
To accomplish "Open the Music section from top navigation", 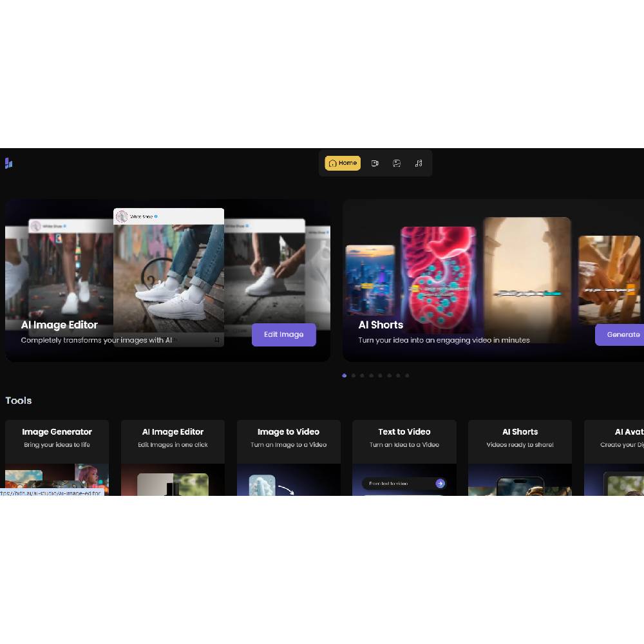I will tap(419, 163).
